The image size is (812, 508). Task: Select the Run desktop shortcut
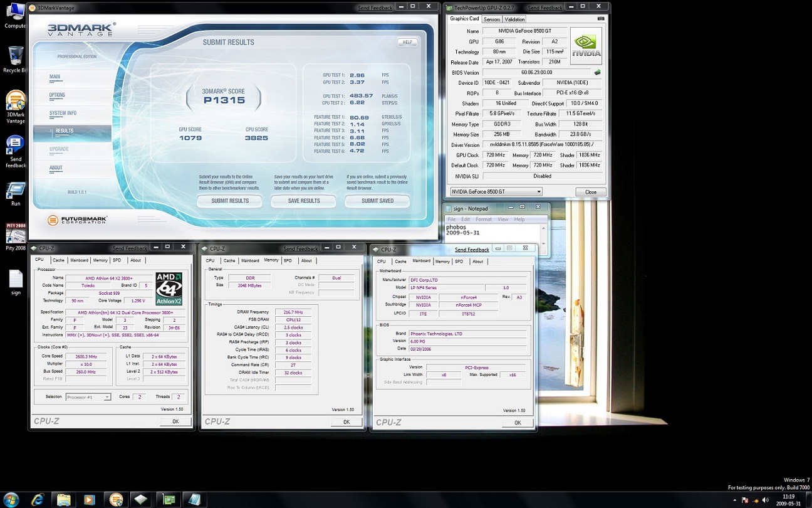[15, 194]
